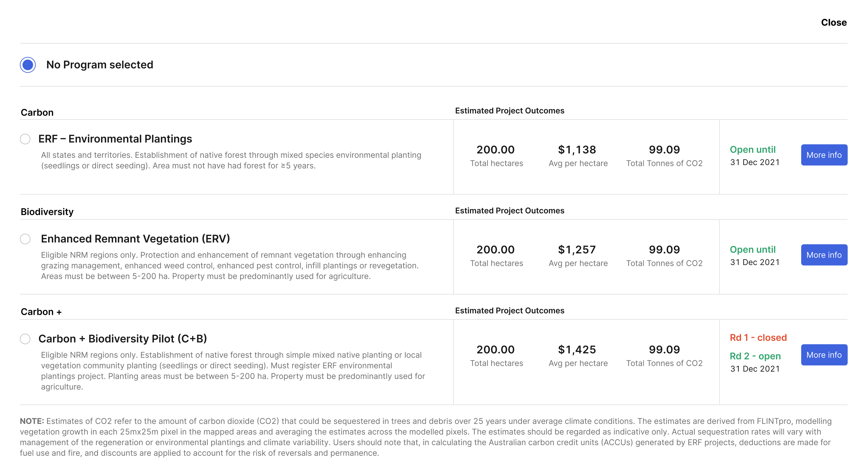
Task: Open More info for Enhanced Remnant Vegetation
Action: 824,255
